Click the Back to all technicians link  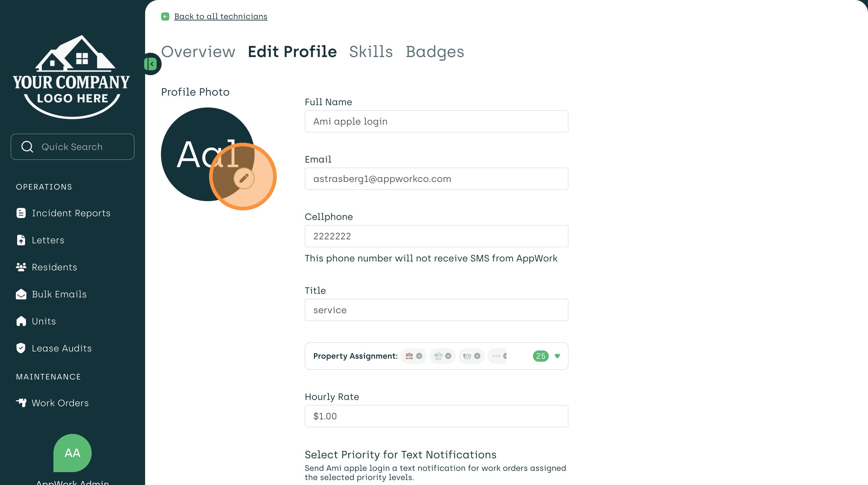(x=220, y=16)
